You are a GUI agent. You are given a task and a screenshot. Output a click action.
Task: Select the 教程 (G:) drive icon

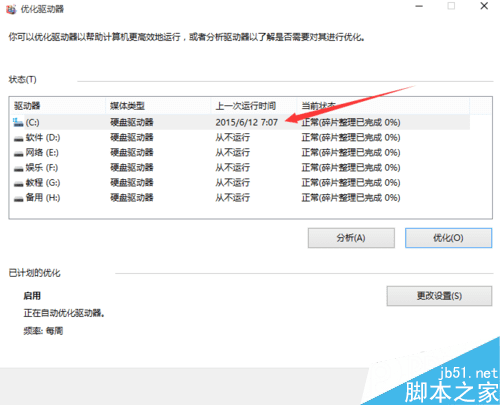point(18,183)
